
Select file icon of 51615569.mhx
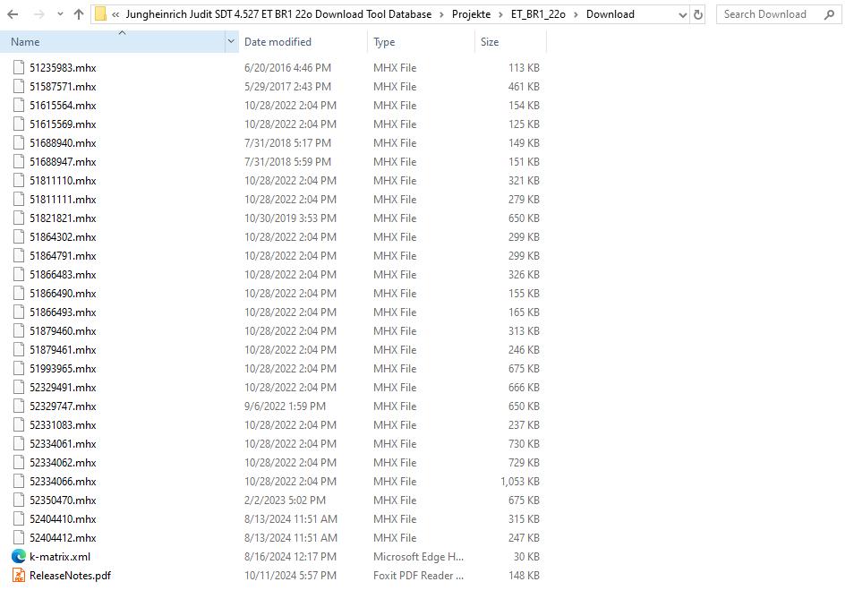tap(19, 124)
